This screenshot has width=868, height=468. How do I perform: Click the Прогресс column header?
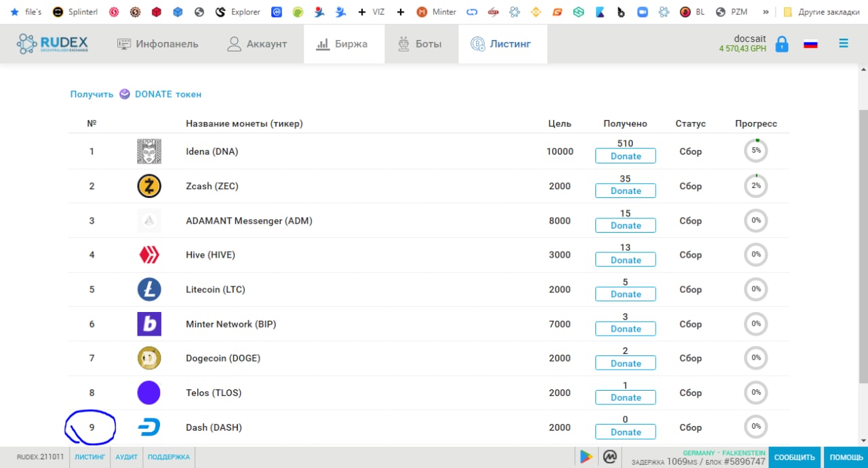(x=756, y=123)
